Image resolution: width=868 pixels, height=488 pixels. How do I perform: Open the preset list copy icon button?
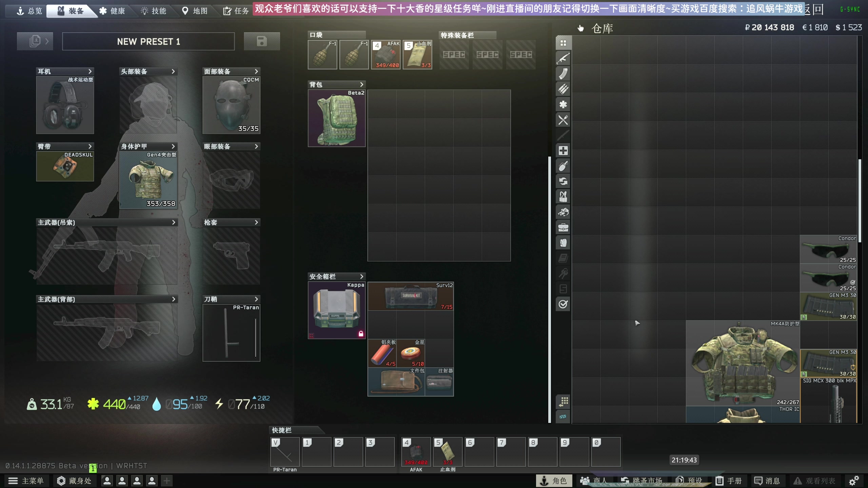(x=35, y=41)
